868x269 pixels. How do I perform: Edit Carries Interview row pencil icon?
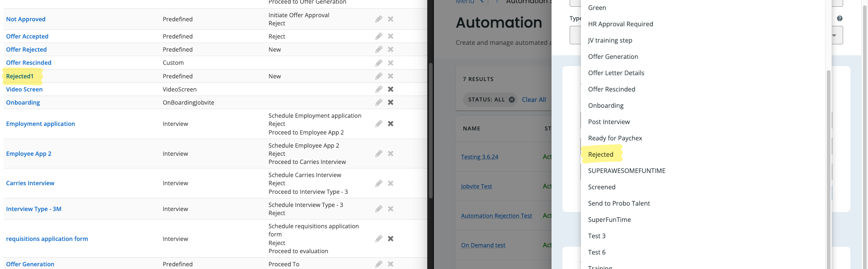coord(379,183)
